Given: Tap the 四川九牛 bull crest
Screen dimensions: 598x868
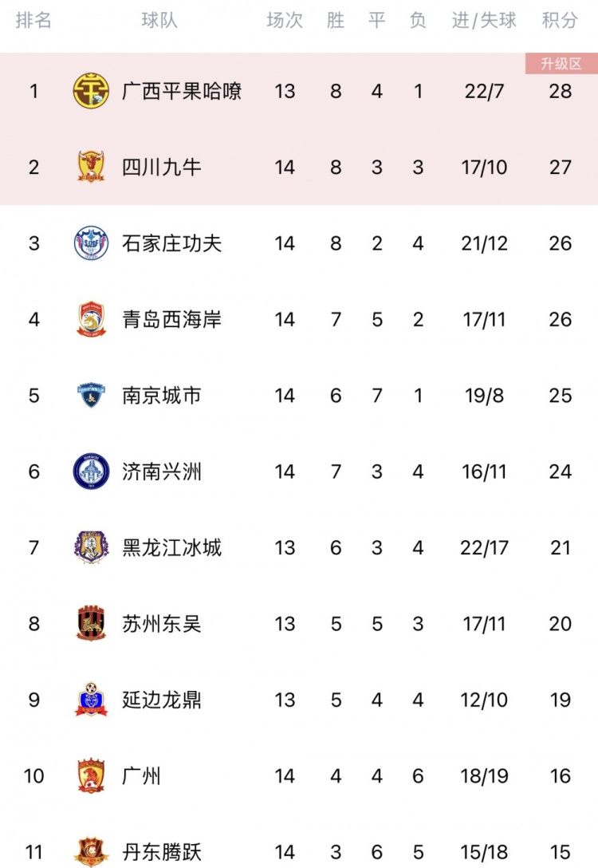Looking at the screenshot, I should point(91,167).
